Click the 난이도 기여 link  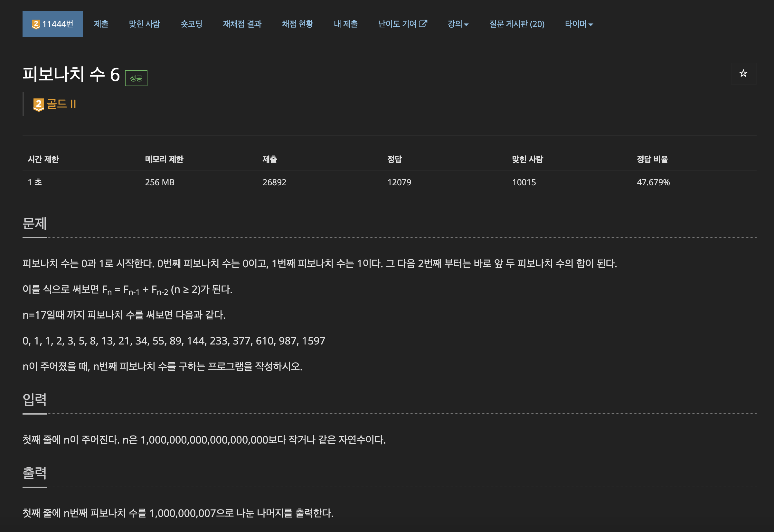pyautogui.click(x=397, y=24)
